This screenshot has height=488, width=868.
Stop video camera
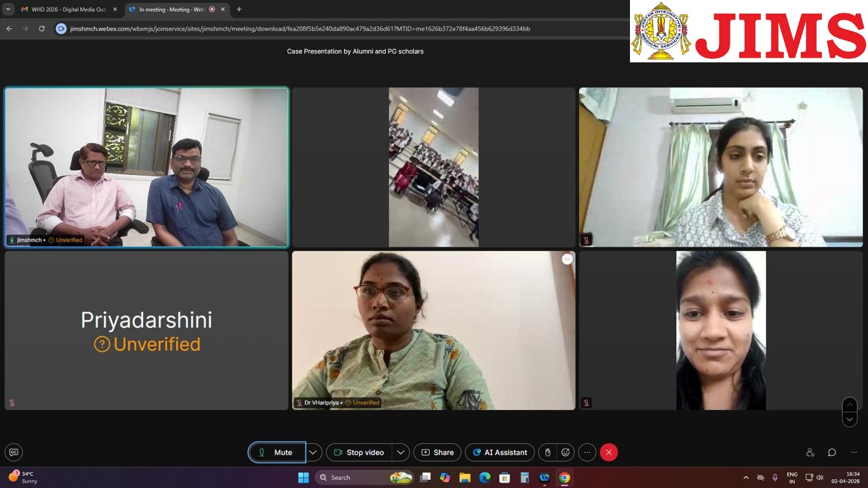(359, 452)
